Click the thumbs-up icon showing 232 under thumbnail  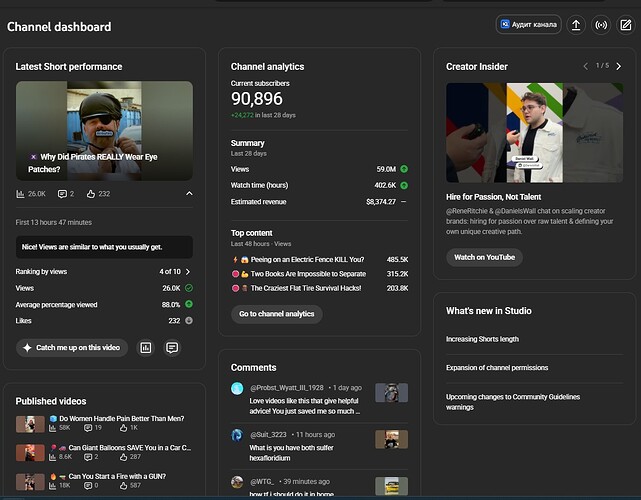(91, 194)
